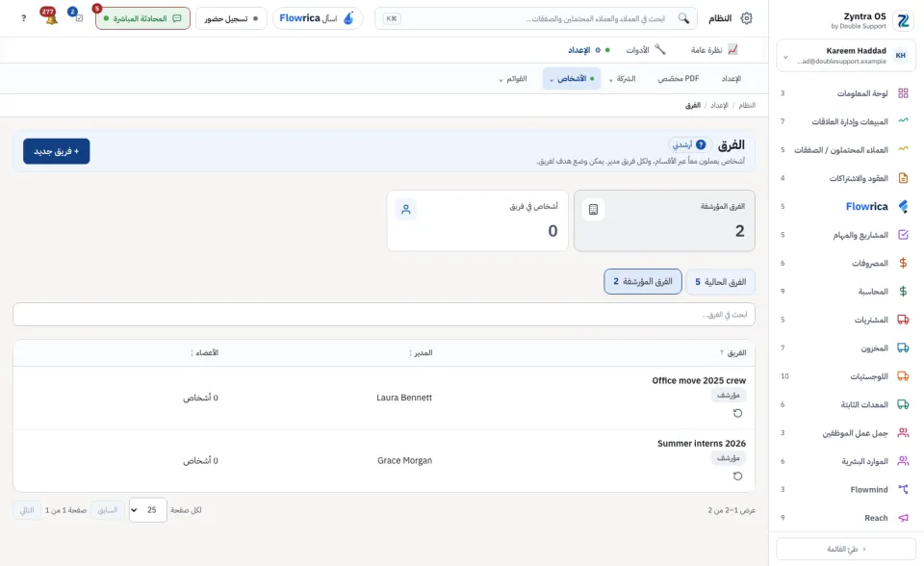Open Reach in the sidebar
The image size is (924, 566).
(846, 518)
